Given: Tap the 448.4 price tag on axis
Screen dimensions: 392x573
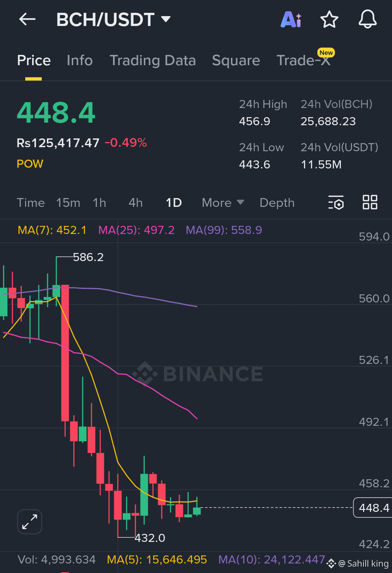Looking at the screenshot, I should (373, 507).
